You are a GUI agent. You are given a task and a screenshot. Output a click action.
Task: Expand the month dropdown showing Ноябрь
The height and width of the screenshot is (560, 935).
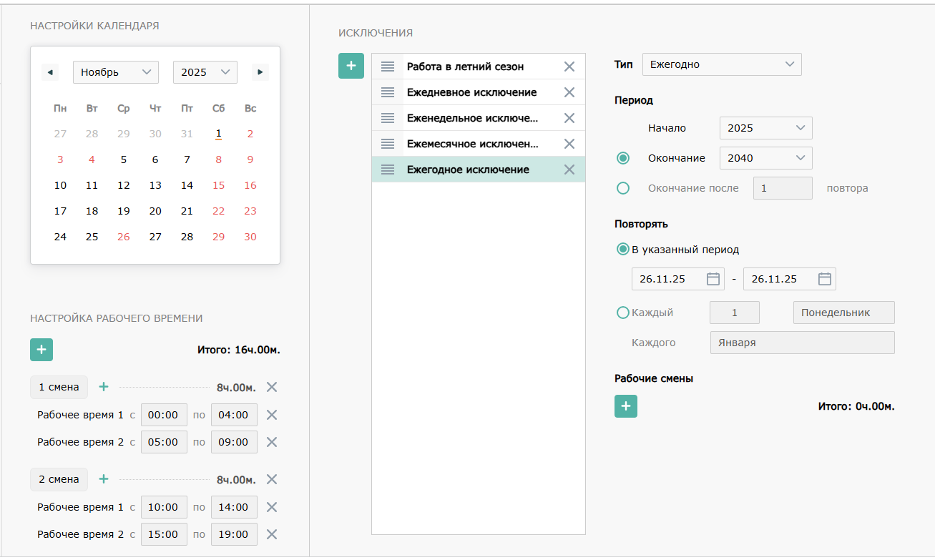click(x=115, y=72)
